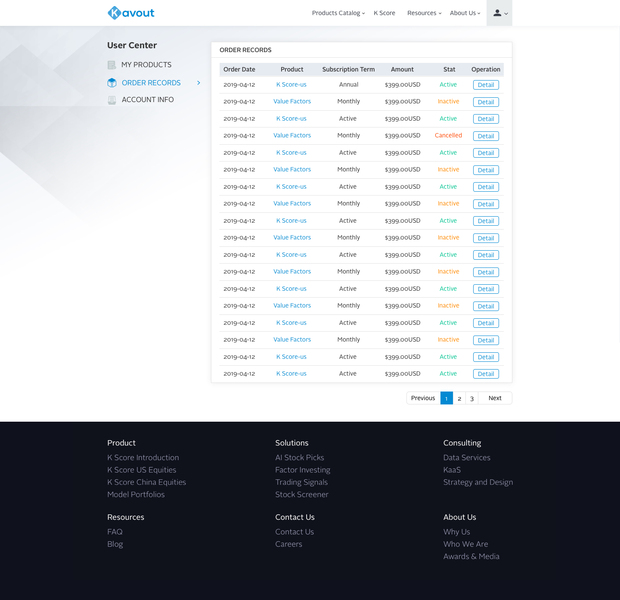Click the Subscription Term column header
The height and width of the screenshot is (600, 620).
(348, 69)
